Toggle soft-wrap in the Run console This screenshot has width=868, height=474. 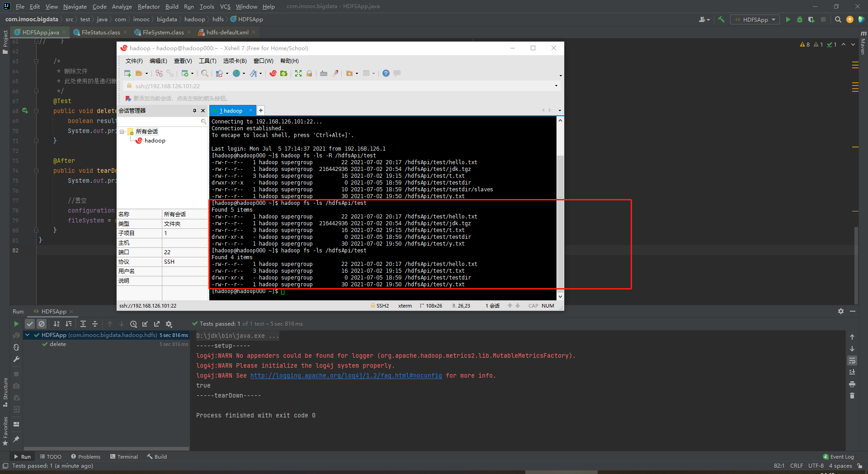(x=852, y=360)
